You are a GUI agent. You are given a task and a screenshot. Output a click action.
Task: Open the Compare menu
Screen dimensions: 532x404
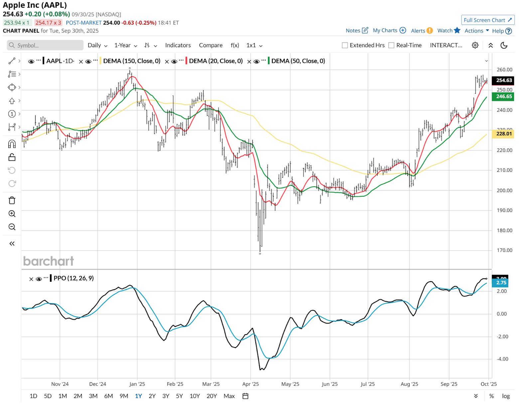pyautogui.click(x=211, y=45)
